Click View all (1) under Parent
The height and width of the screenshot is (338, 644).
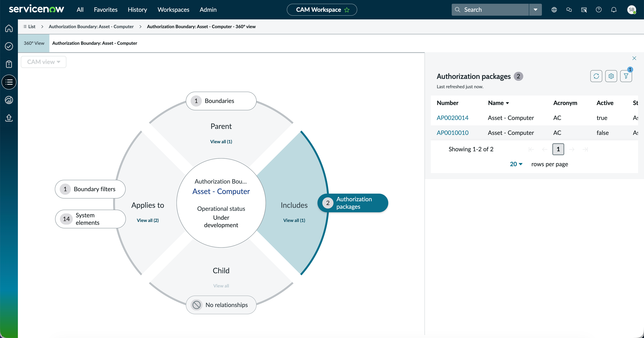click(x=221, y=142)
